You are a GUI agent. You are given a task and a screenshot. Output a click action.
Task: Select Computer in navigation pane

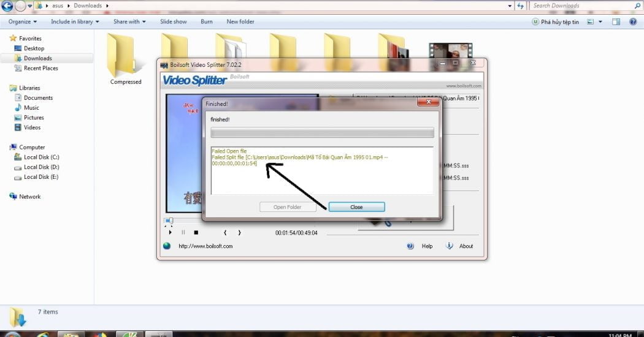(32, 147)
